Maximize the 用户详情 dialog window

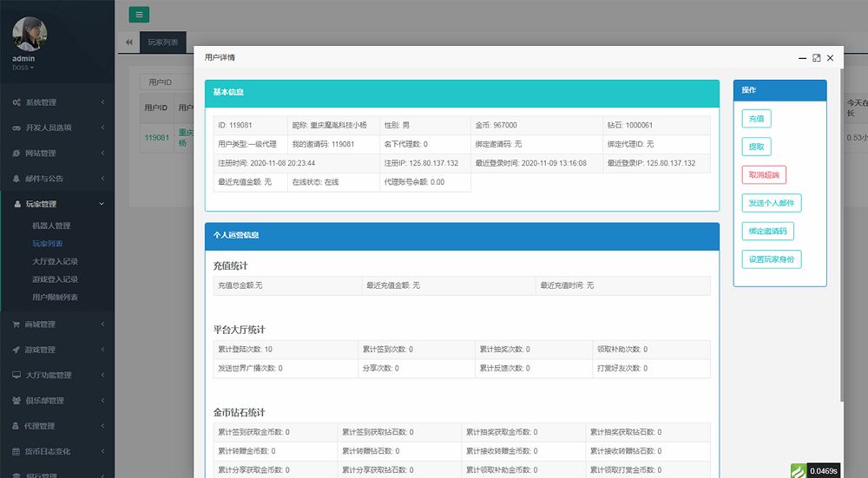816,58
